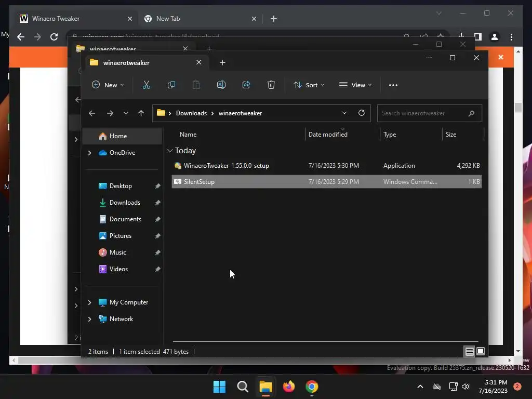Click the Cut scissors icon in the toolbar
This screenshot has height=399, width=532.
pyautogui.click(x=146, y=85)
